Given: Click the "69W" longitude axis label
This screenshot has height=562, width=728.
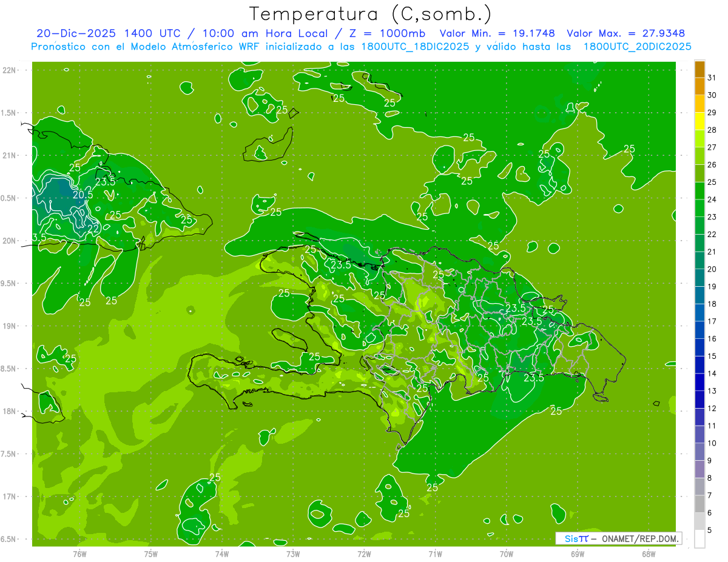Looking at the screenshot, I should (x=578, y=554).
